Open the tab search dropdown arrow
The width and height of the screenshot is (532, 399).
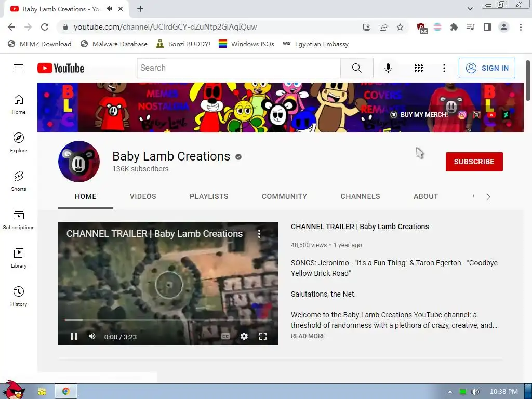pos(470,9)
